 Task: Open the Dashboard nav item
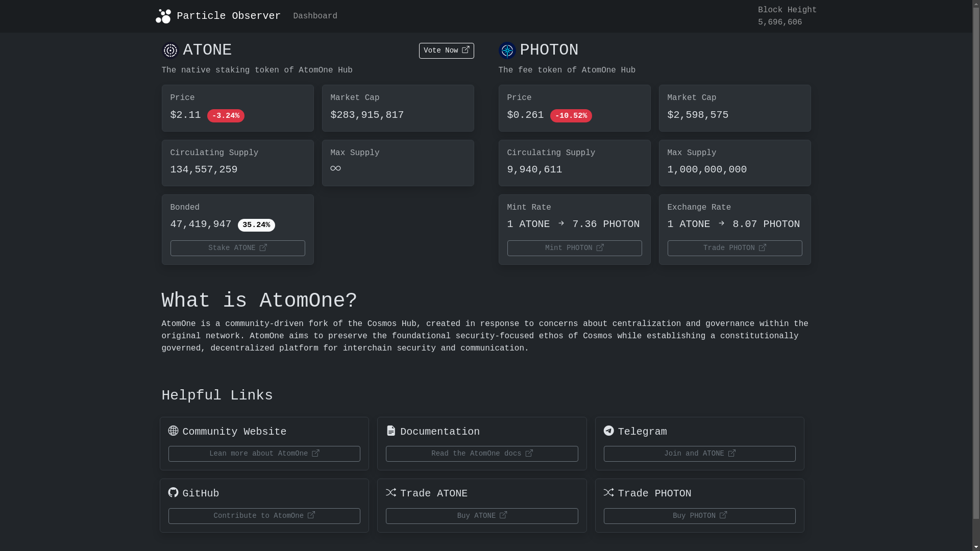point(315,16)
